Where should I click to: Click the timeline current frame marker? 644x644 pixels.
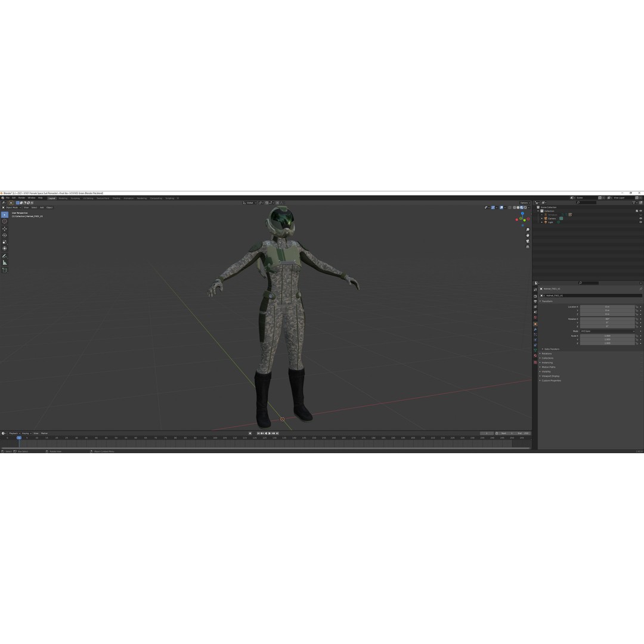coord(19,438)
